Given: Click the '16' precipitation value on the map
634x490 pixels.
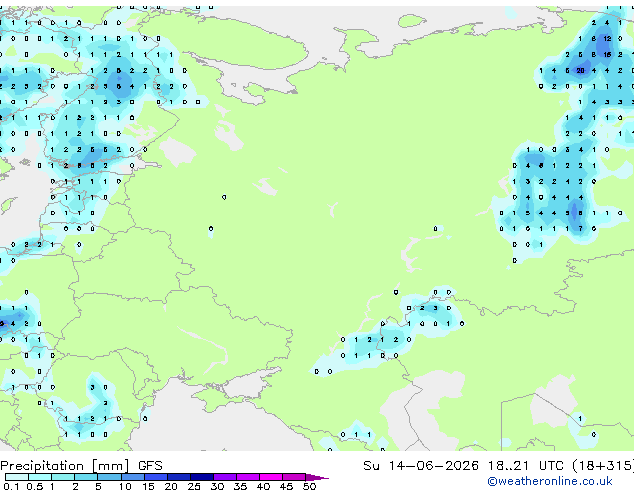Looking at the screenshot, I should tap(607, 54).
